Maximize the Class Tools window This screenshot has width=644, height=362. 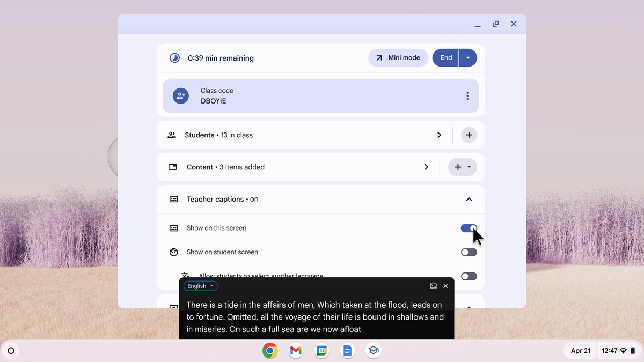click(495, 24)
